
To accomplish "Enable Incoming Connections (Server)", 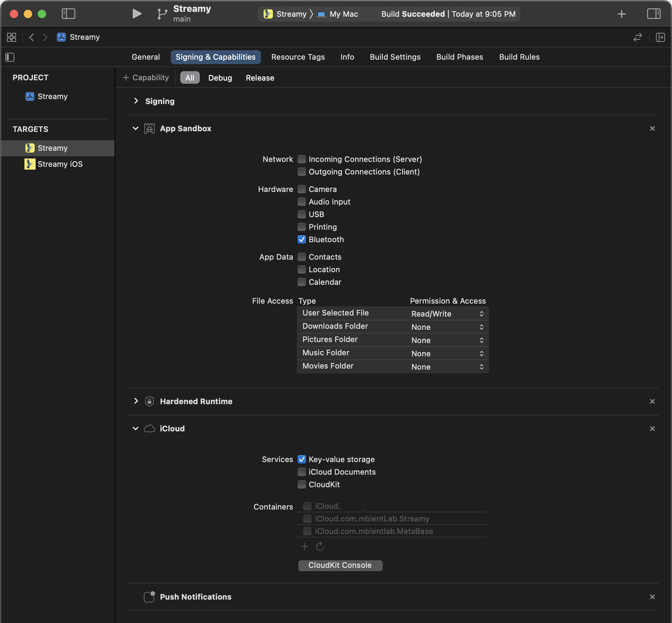I will click(302, 159).
